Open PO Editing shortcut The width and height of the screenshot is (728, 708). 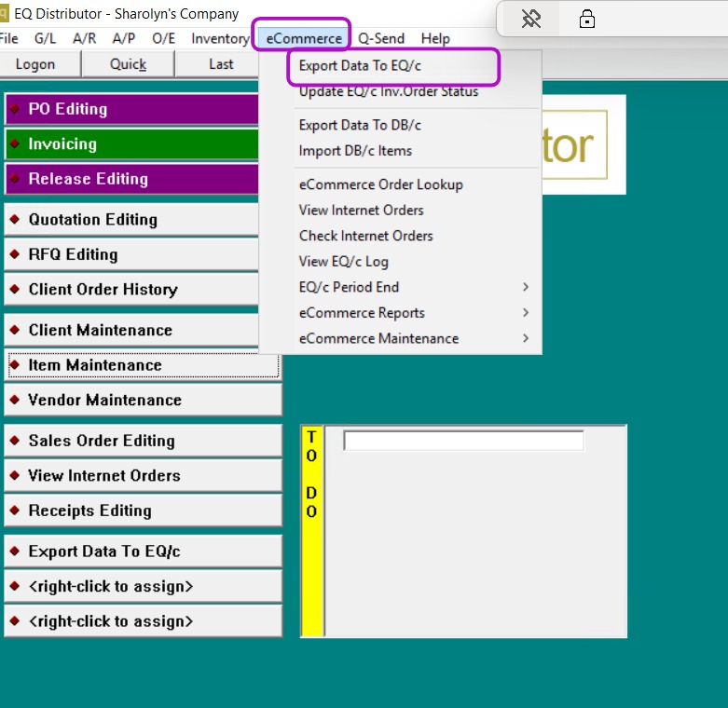pos(131,109)
